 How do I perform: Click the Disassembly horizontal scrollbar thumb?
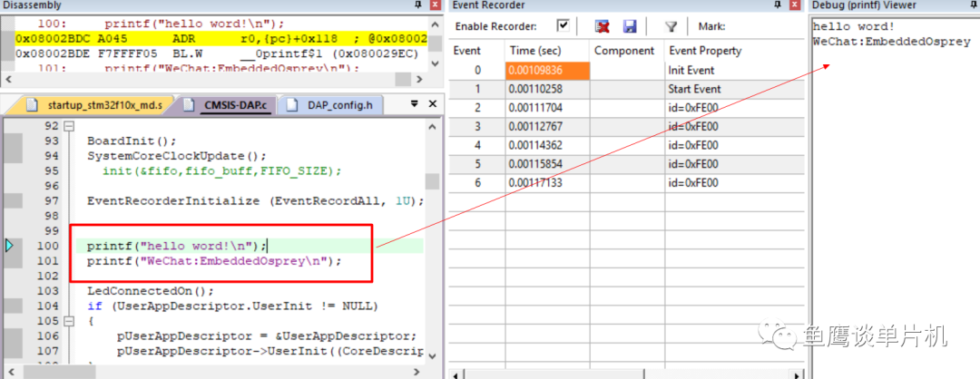tap(404, 79)
